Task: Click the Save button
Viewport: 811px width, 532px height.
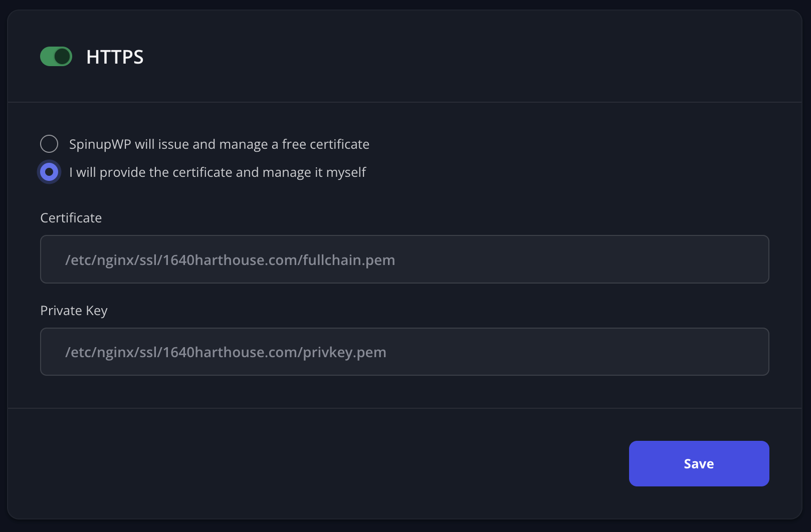Action: [699, 463]
